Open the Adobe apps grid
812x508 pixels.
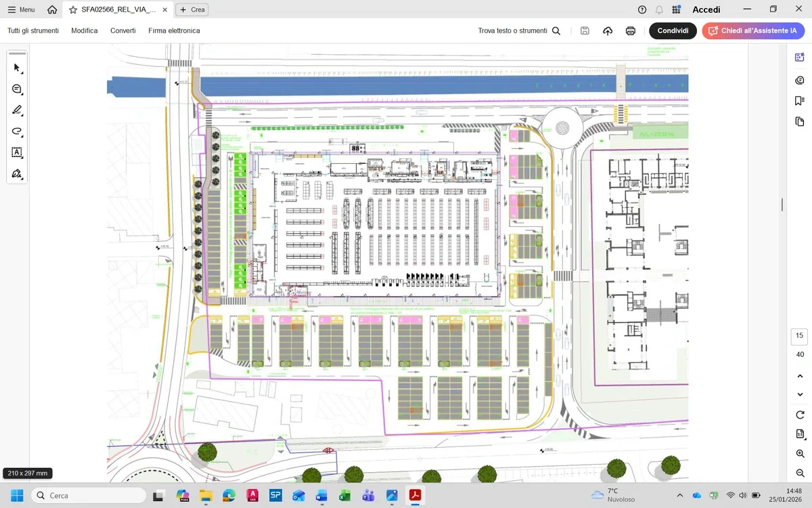(x=676, y=9)
